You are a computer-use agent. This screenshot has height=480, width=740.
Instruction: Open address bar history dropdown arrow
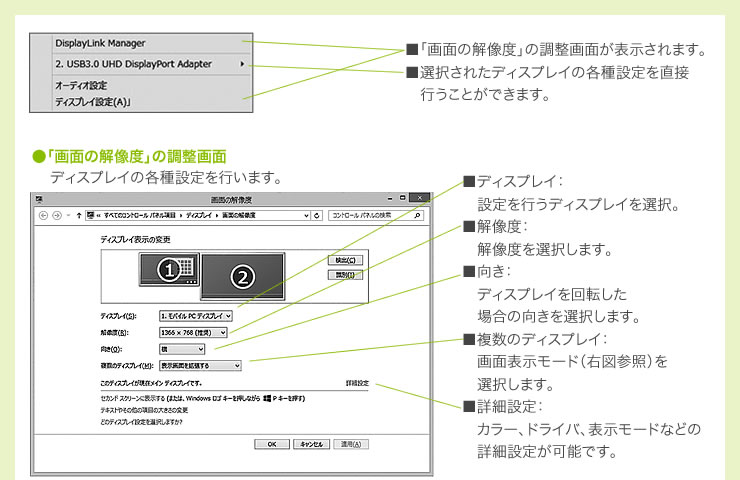click(306, 216)
